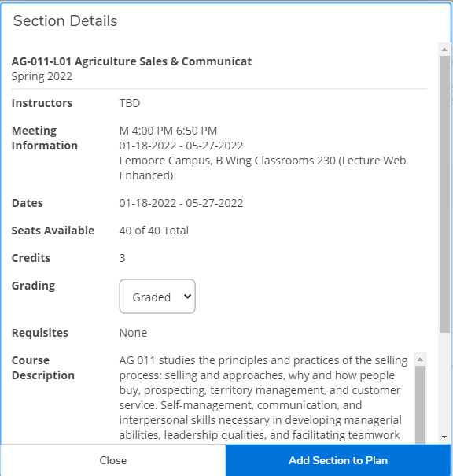Click the Spring 2022 term text

click(42, 76)
